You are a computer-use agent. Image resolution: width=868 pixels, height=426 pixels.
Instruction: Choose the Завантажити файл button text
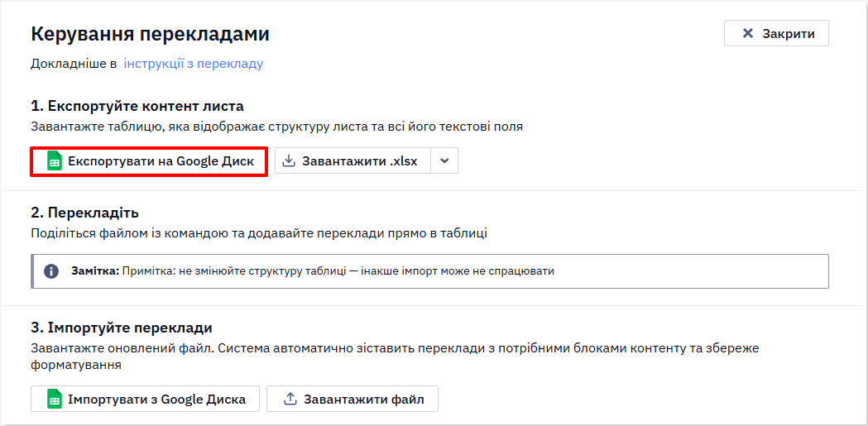[364, 400]
